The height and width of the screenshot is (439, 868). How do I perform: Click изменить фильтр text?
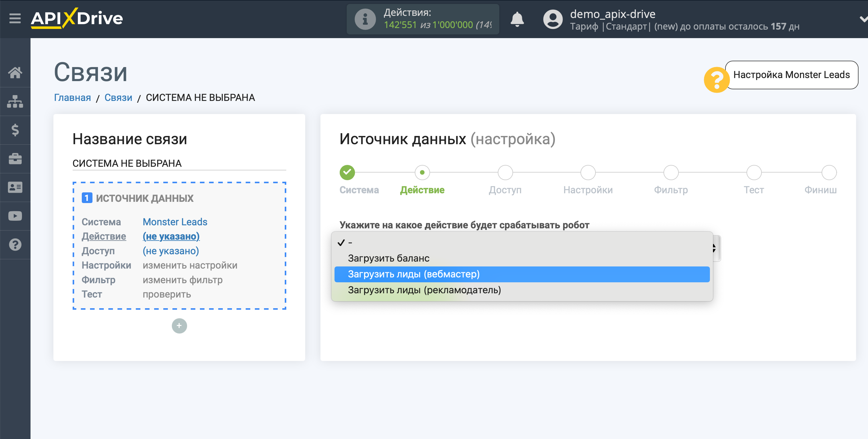click(182, 280)
